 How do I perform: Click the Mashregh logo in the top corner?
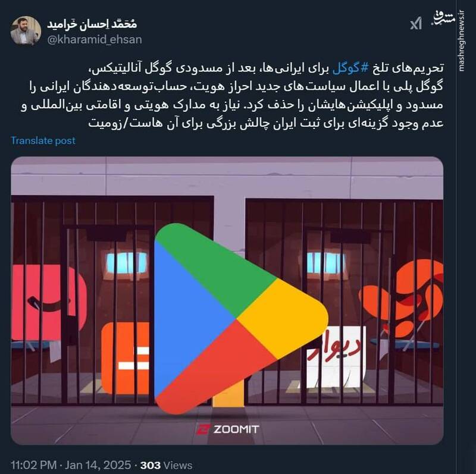(444, 19)
